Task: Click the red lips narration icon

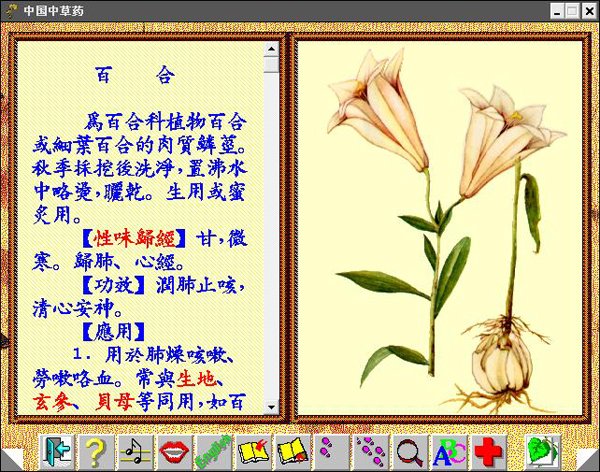Action: click(x=173, y=452)
